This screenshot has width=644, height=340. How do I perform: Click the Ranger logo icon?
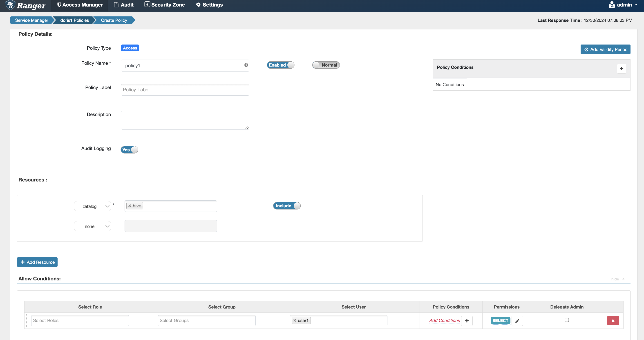[x=10, y=5]
